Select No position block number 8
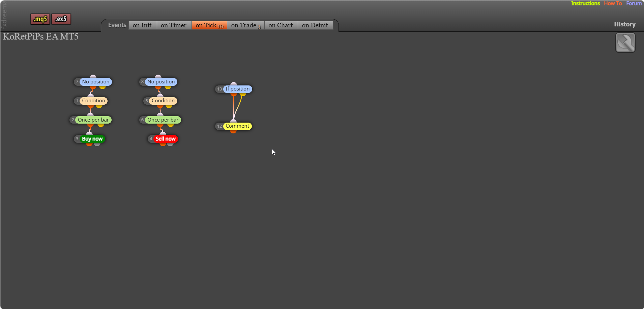Viewport: 644px width, 309px height. click(161, 82)
